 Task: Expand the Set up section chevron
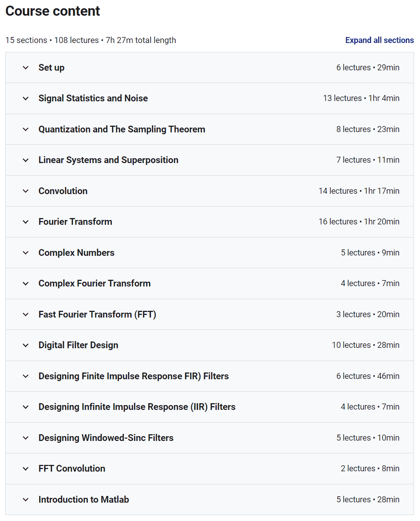pyautogui.click(x=25, y=68)
